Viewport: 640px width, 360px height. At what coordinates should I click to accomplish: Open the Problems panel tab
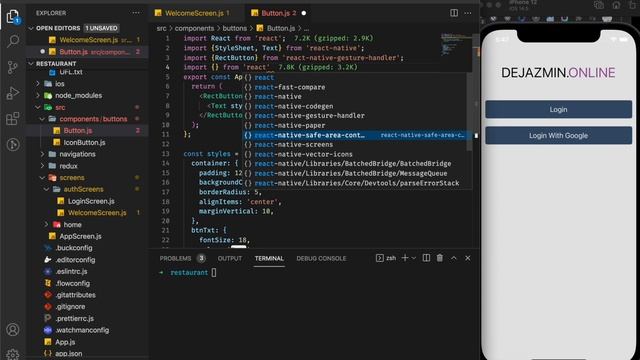(x=182, y=258)
